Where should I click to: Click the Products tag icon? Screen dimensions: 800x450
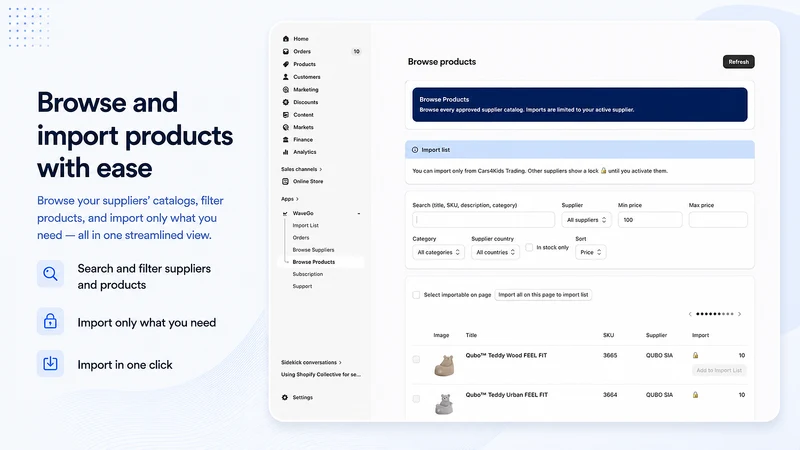point(286,64)
